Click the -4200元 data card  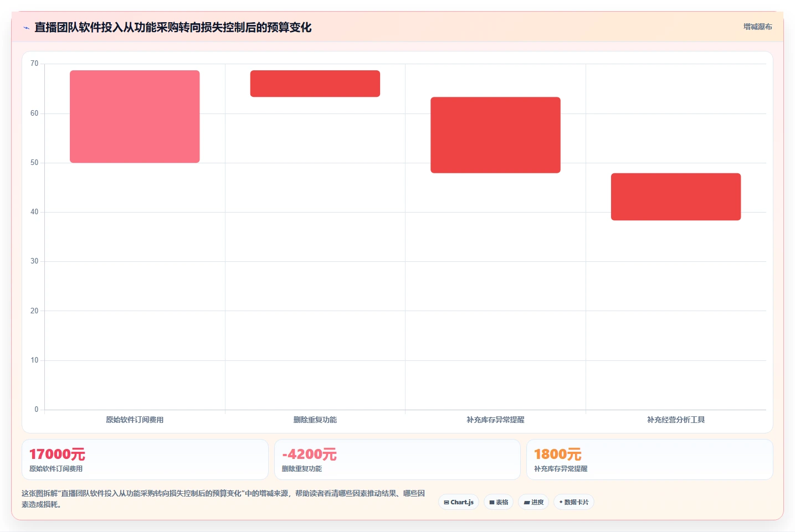click(x=397, y=459)
